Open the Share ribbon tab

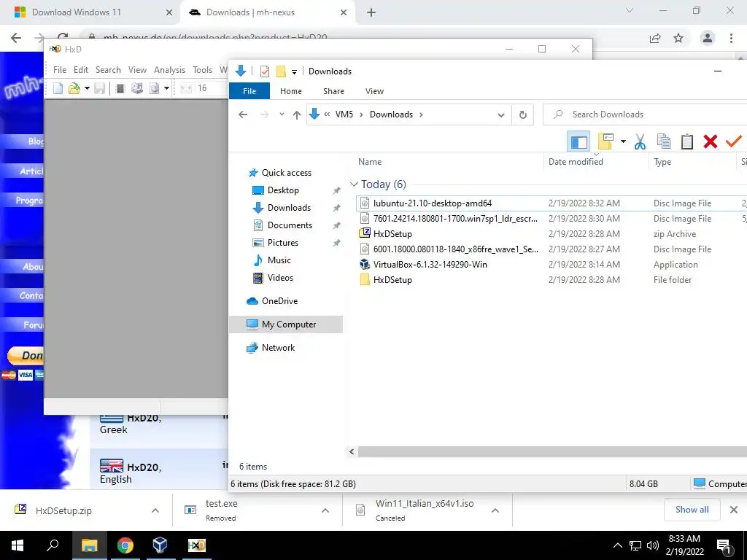coord(333,91)
